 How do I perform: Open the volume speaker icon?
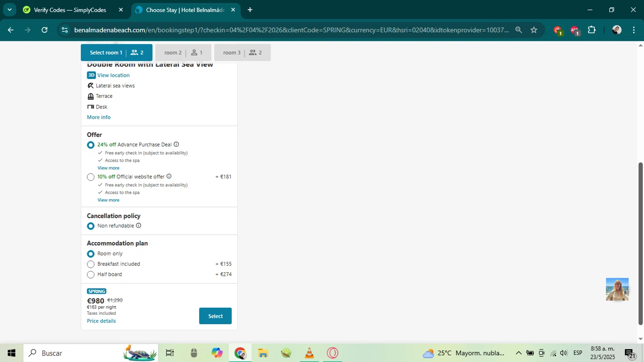[564, 353]
